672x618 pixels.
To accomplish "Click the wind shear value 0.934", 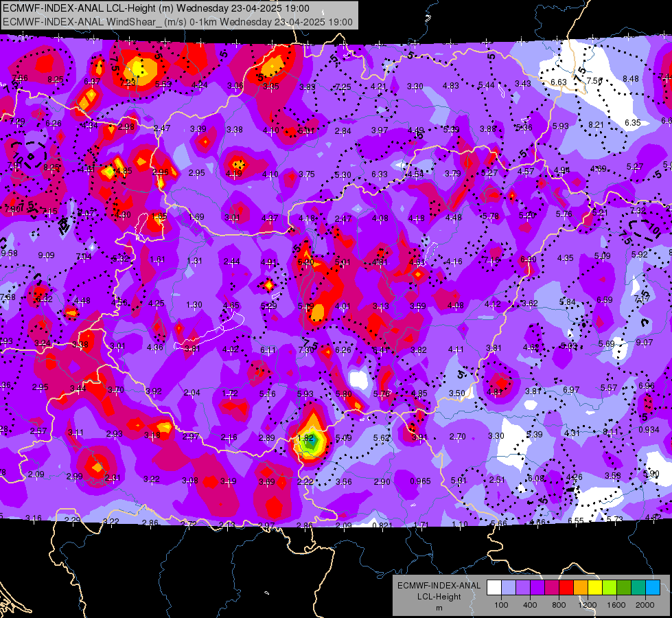I will pos(649,430).
